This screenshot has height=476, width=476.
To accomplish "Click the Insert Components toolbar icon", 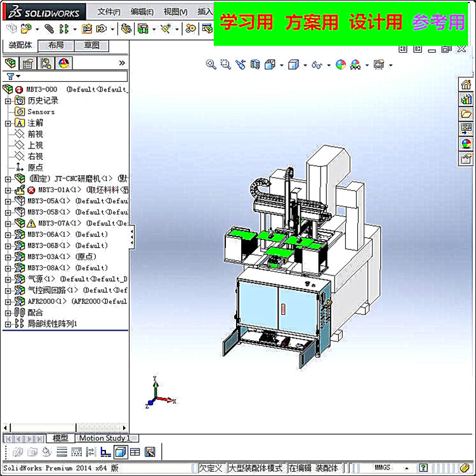I will click(x=26, y=29).
